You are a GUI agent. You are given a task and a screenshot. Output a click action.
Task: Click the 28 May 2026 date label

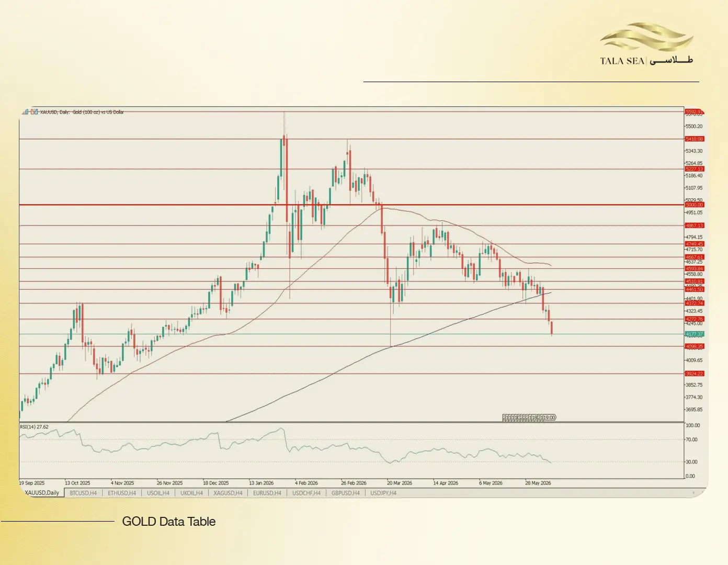(538, 483)
